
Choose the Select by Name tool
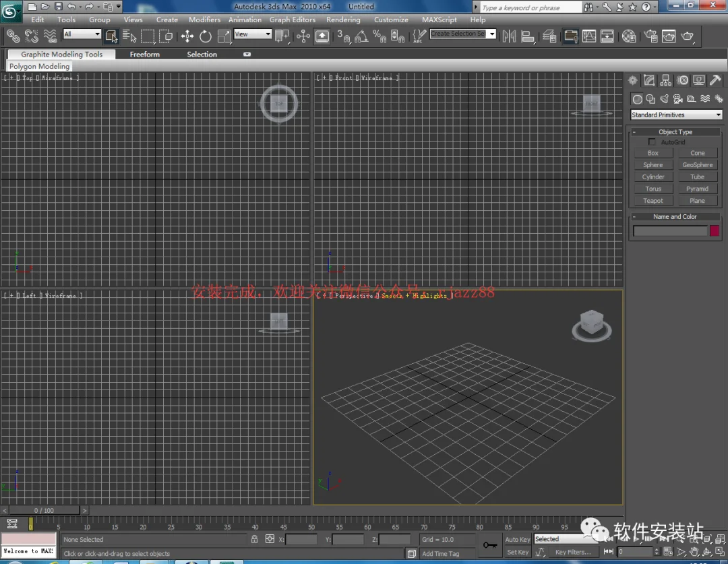click(129, 36)
